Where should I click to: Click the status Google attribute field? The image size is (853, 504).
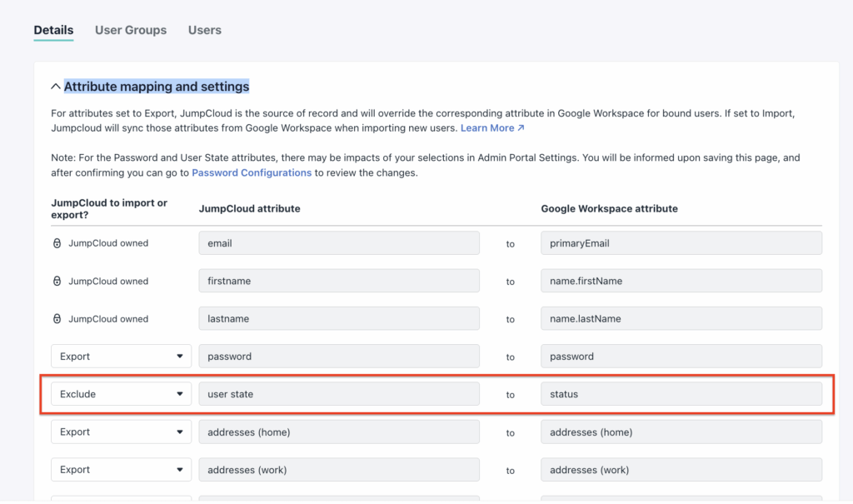pyautogui.click(x=681, y=394)
